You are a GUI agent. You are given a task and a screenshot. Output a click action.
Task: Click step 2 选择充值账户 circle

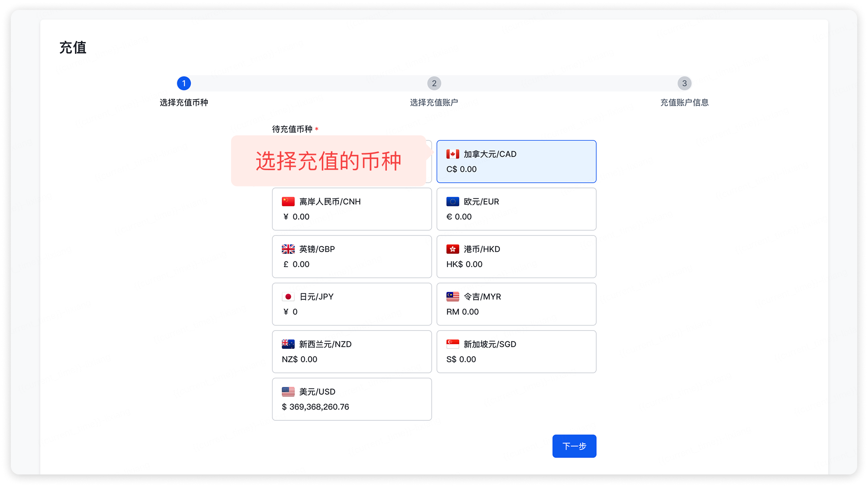(434, 83)
